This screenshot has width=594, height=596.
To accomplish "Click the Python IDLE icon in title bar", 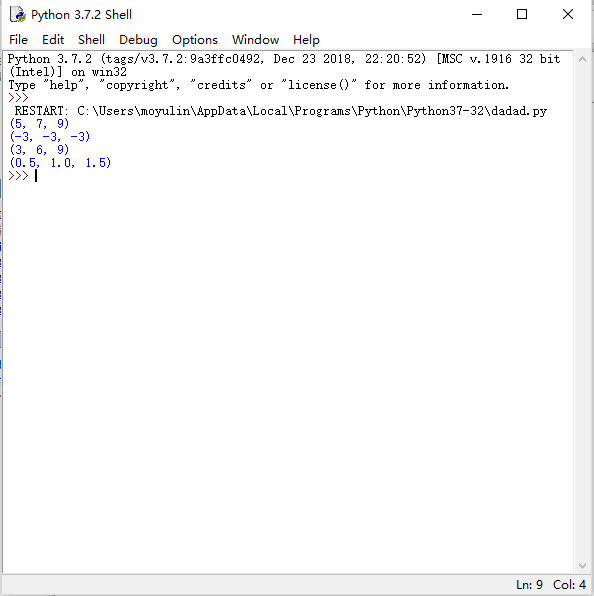I will [x=18, y=14].
